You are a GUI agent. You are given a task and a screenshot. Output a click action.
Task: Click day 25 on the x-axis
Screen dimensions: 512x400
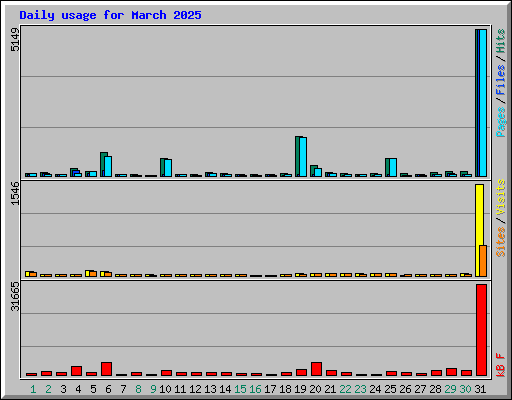[x=390, y=389]
